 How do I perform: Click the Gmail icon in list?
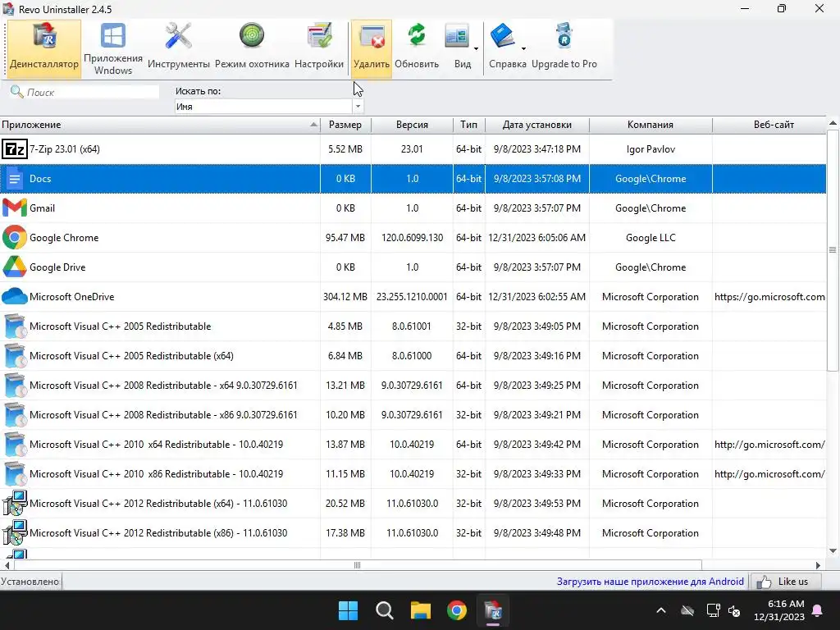15,208
